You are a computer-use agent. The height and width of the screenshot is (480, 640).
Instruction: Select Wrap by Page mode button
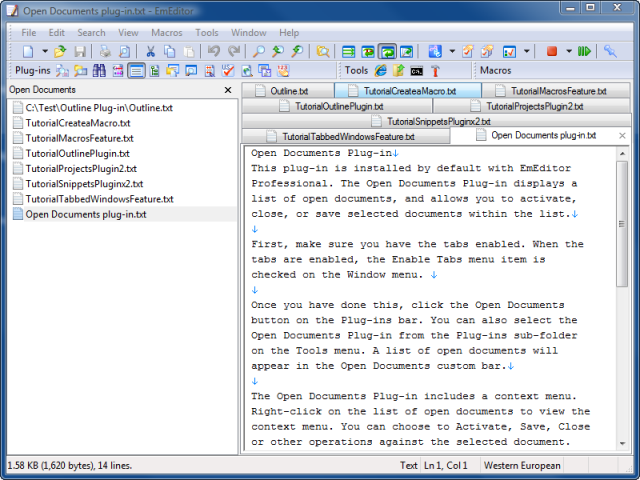coord(407,51)
